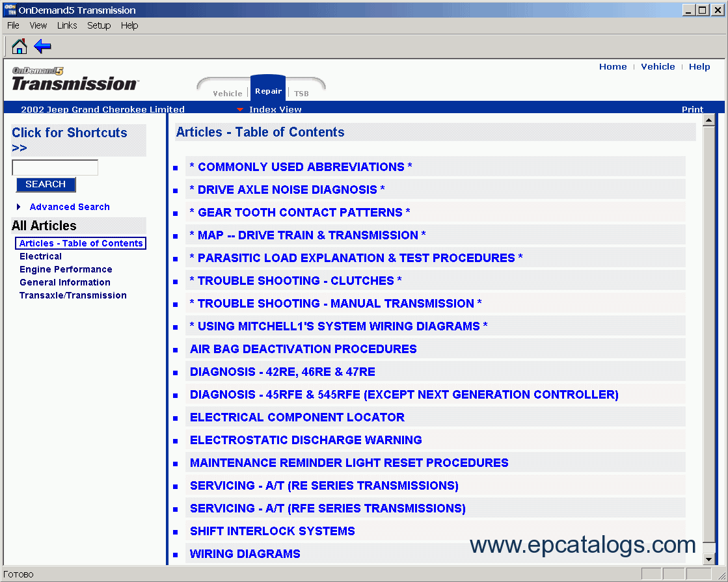
Task: Open Using Mitchell1's System Wiring Diagrams
Action: point(338,326)
